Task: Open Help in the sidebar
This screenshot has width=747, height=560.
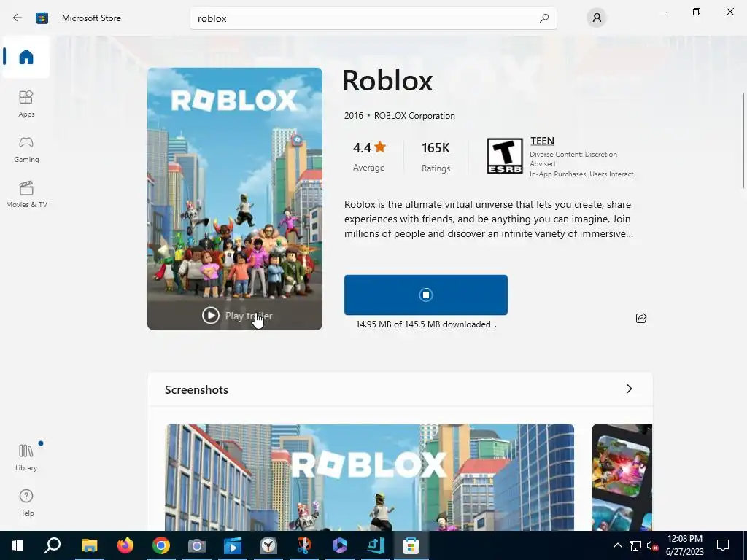Action: click(26, 503)
